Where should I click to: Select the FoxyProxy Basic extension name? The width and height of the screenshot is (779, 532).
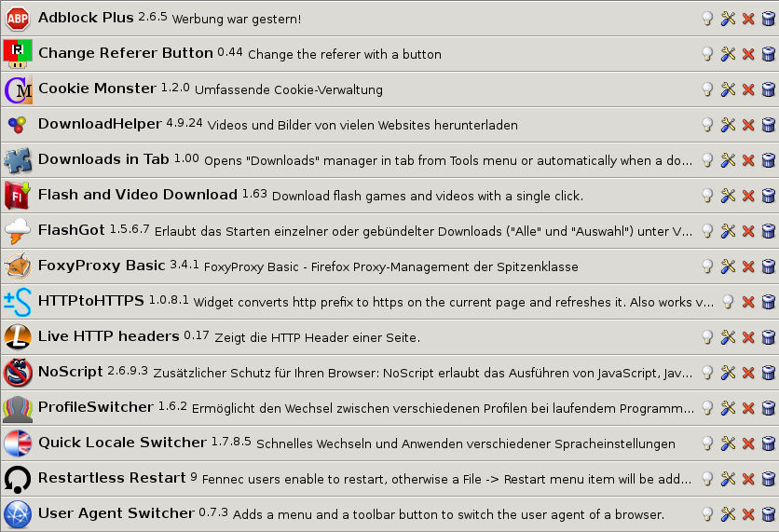[102, 266]
